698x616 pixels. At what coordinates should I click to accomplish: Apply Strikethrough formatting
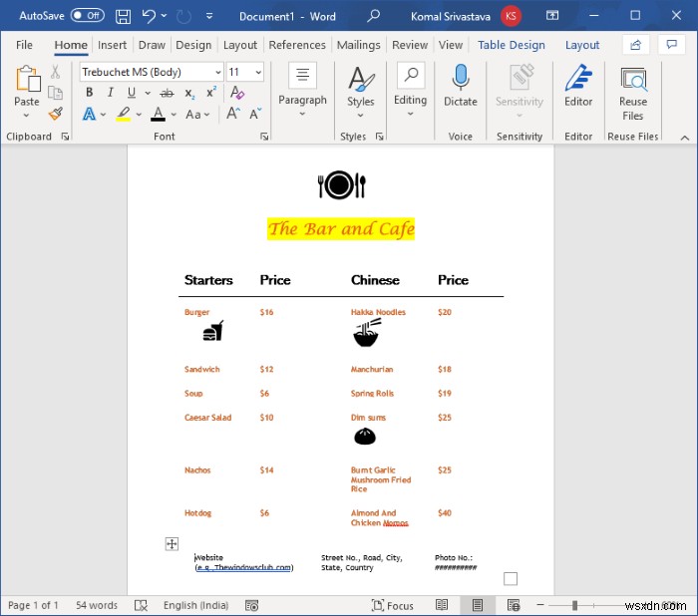(x=167, y=93)
